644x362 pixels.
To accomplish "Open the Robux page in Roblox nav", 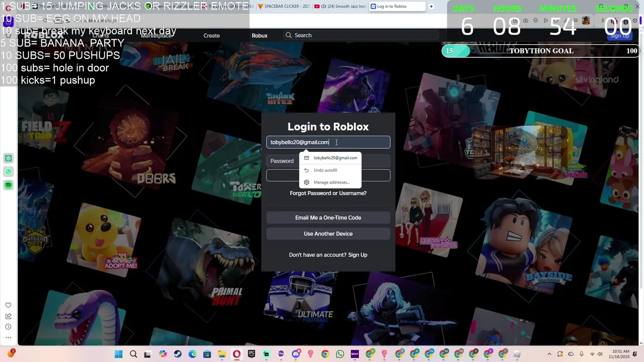I will (260, 36).
